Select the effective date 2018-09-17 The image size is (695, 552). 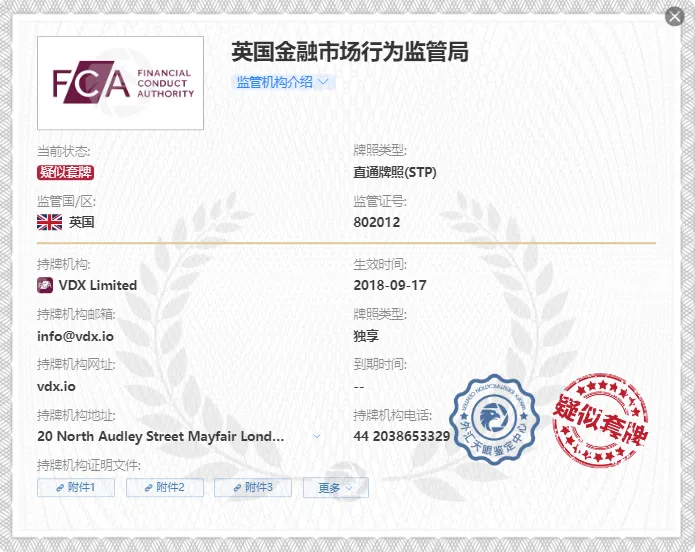click(390, 285)
